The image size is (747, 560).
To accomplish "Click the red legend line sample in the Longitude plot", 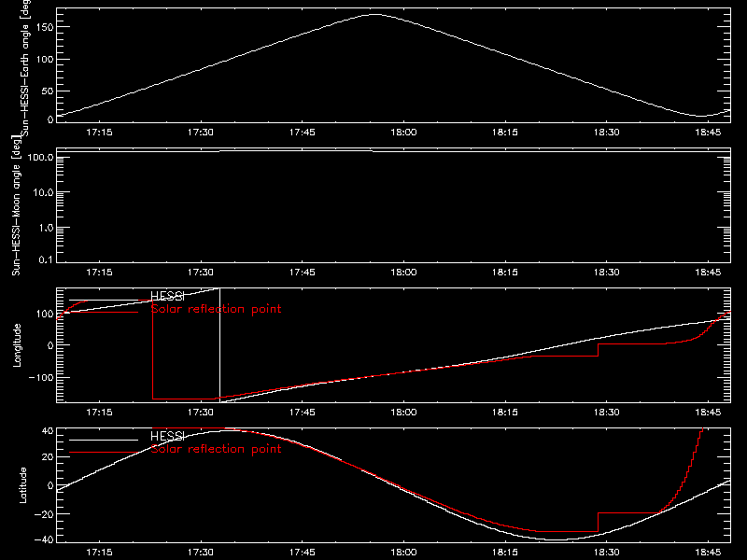I will pyautogui.click(x=104, y=313).
